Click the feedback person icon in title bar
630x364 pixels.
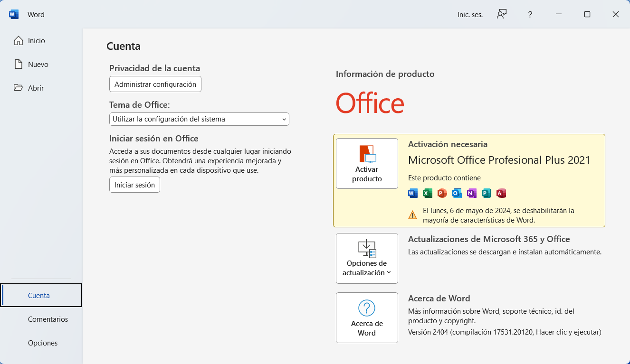[x=502, y=14]
